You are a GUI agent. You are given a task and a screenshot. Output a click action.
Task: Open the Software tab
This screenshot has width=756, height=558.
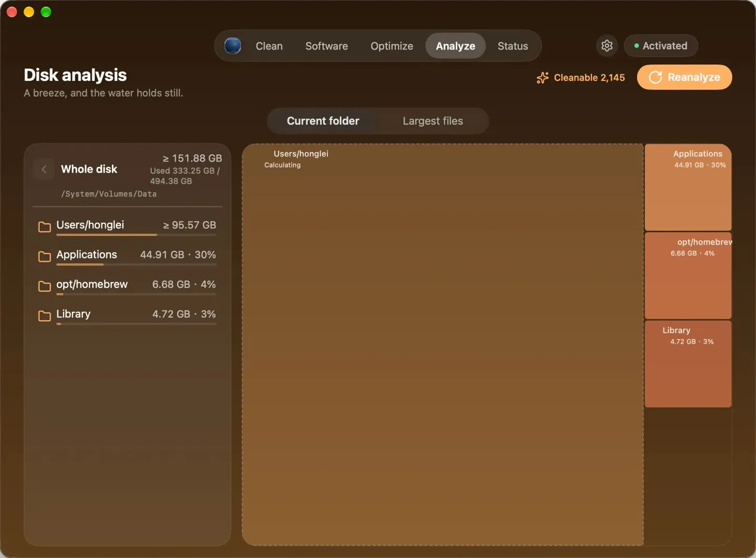click(327, 46)
